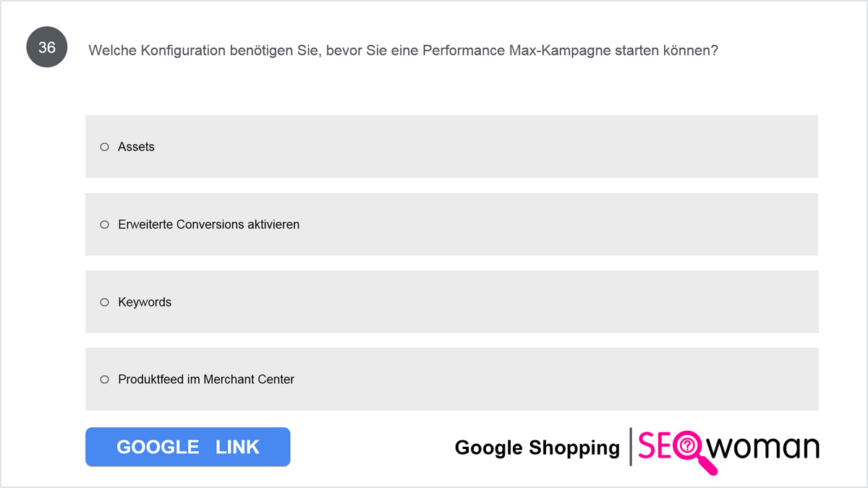The height and width of the screenshot is (488, 868).
Task: Choose the Erweiterte Conversions aktivieren radio button
Action: tap(104, 225)
